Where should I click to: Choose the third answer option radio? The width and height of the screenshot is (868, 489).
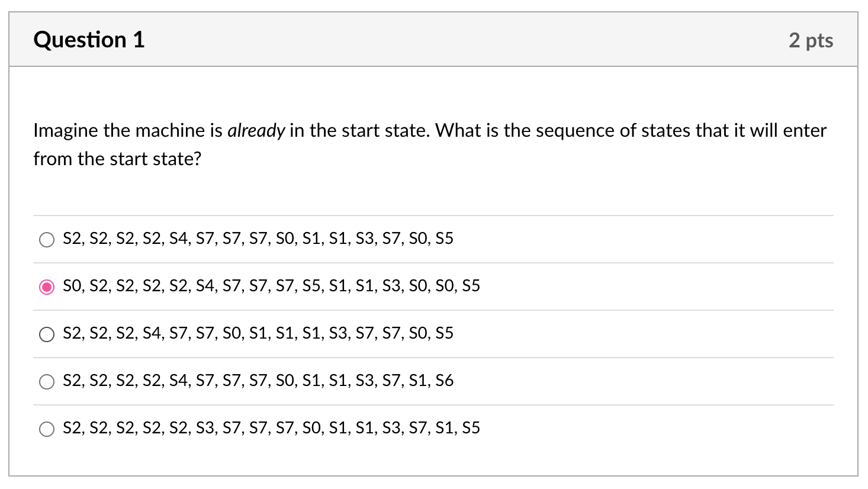tap(47, 334)
